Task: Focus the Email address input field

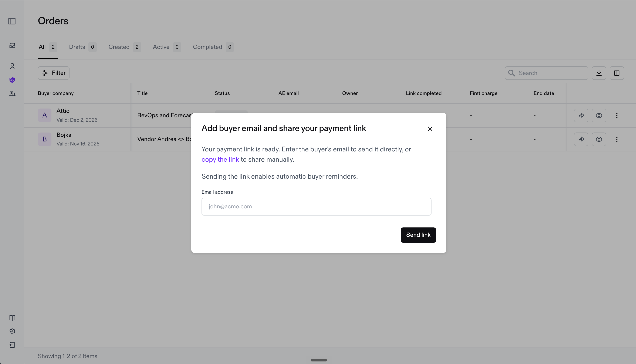Action: click(316, 206)
